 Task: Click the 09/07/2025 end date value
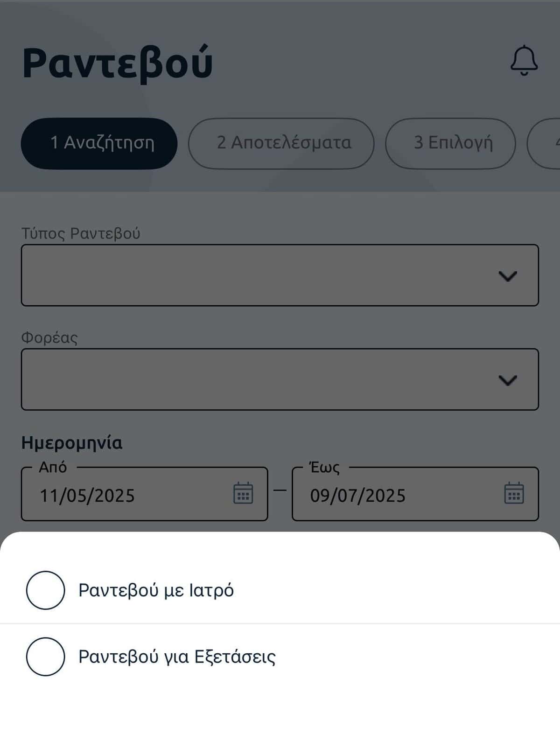358,496
